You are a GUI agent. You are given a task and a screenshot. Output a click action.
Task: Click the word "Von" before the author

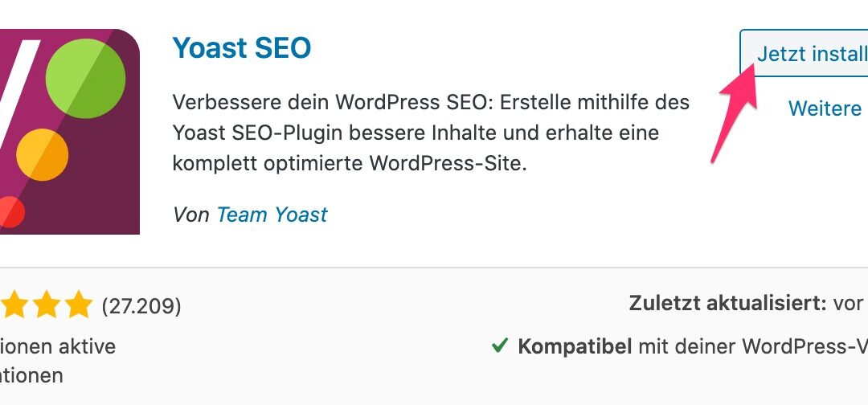coord(191,215)
